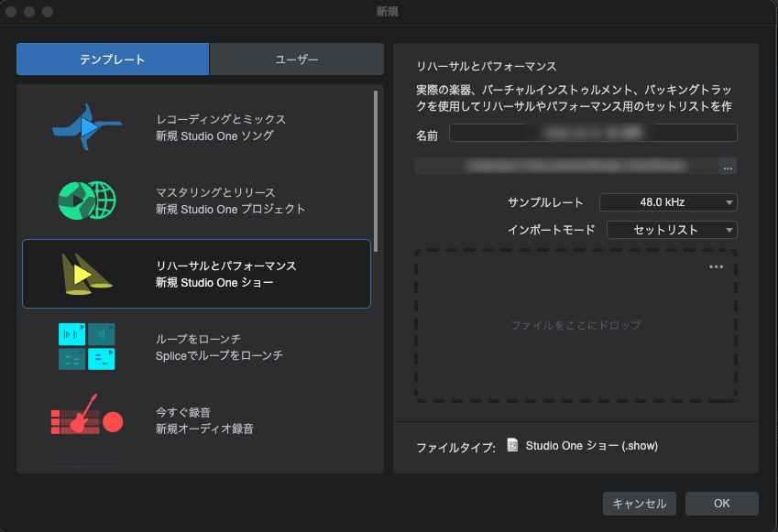Click the Splice loop launch grid icon
This screenshot has width=778, height=532.
pos(87,347)
